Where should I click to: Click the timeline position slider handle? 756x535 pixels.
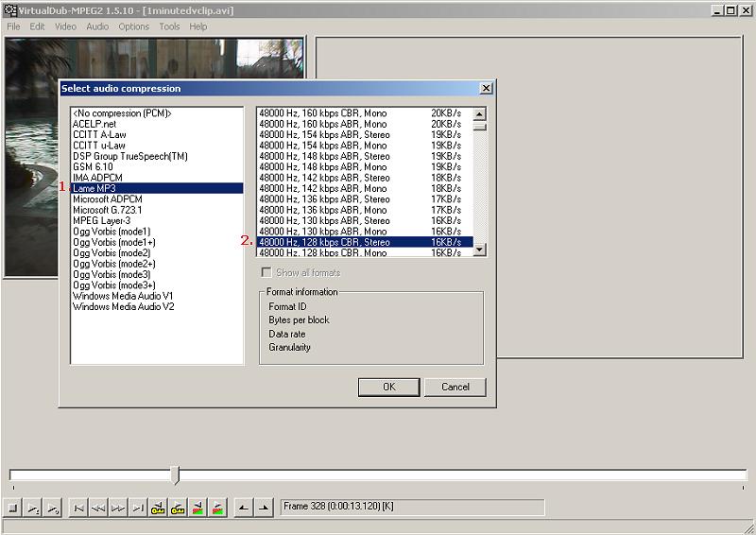176,475
